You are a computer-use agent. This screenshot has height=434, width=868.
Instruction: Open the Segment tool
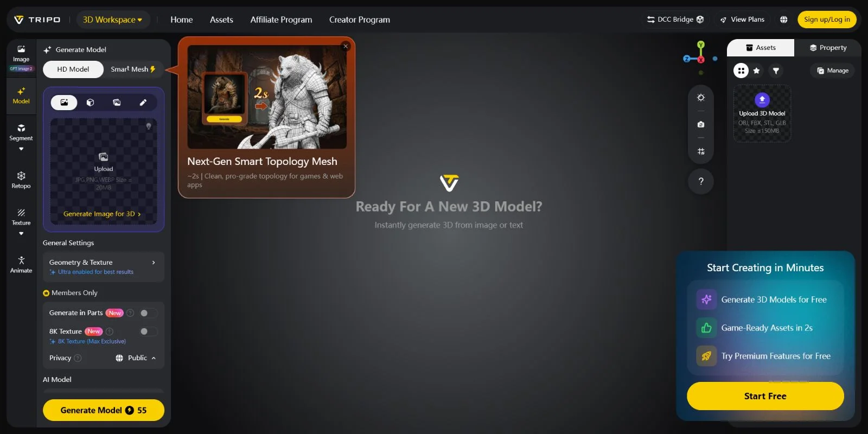[x=21, y=133]
